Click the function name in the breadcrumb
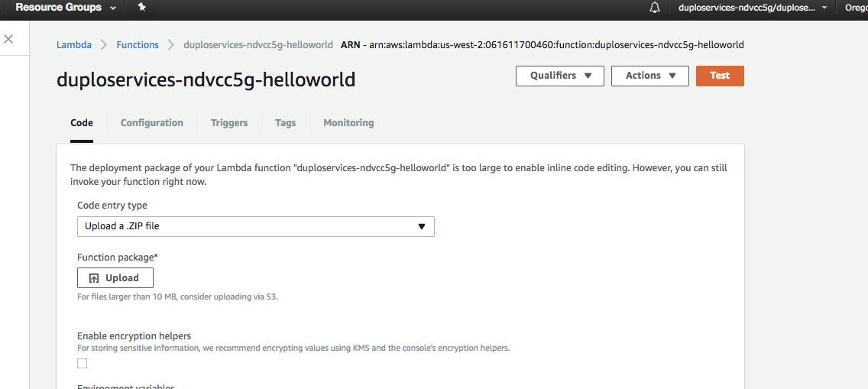This screenshot has height=389, width=868. click(x=258, y=44)
